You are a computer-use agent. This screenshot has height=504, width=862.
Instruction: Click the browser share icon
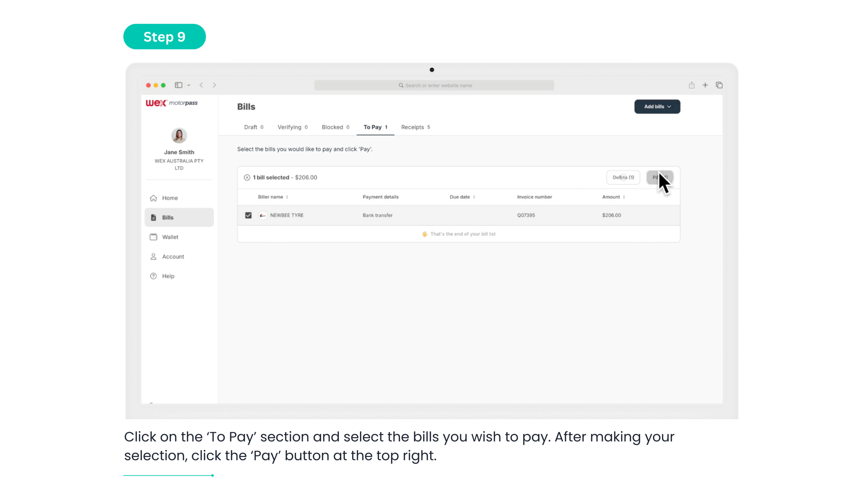692,85
